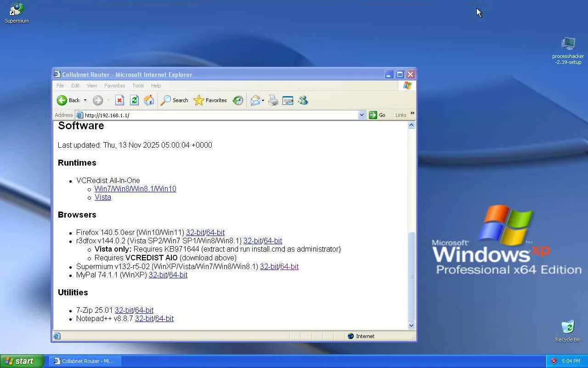
Task: Maximize the Internet Explorer window
Action: tap(400, 74)
